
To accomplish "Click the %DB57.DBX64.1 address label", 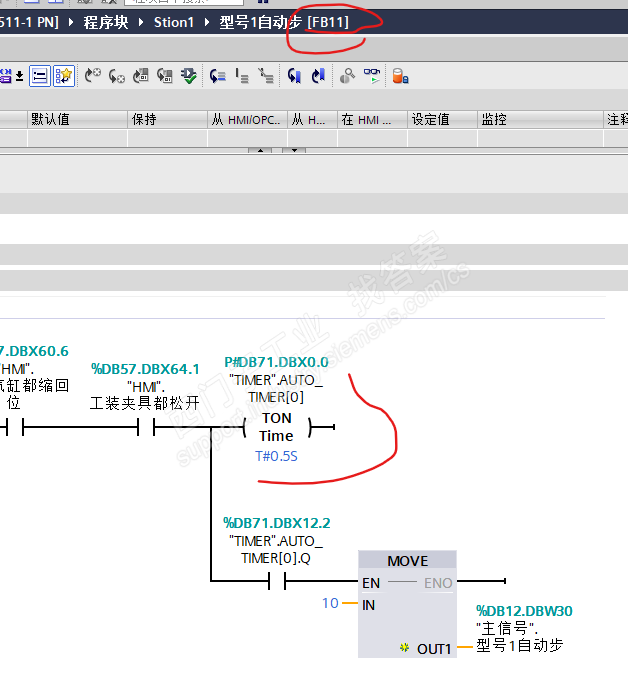I will [x=145, y=369].
